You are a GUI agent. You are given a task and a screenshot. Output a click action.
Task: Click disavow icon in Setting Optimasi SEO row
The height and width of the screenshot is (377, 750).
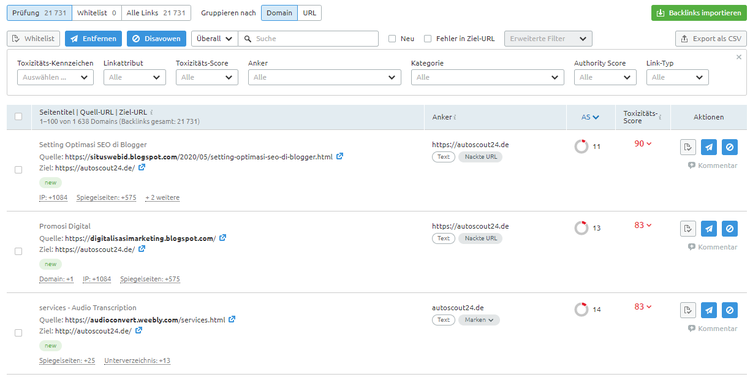[x=729, y=147]
